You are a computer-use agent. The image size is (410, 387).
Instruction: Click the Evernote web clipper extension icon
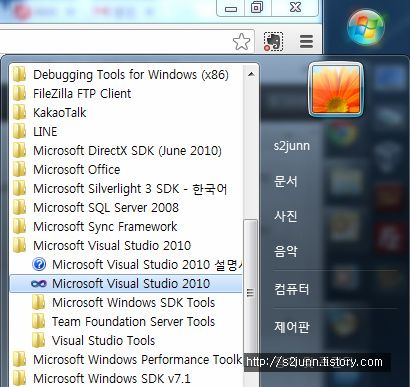point(273,42)
